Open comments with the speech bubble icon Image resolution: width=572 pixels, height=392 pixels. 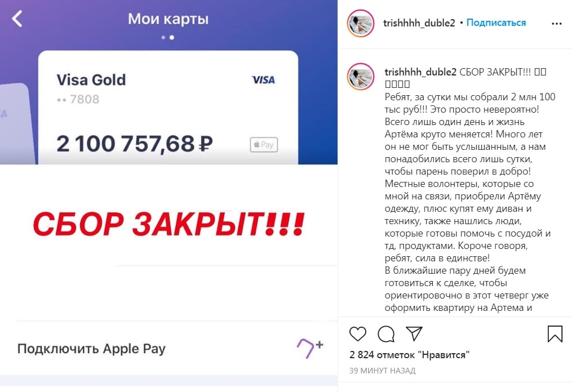(x=386, y=333)
